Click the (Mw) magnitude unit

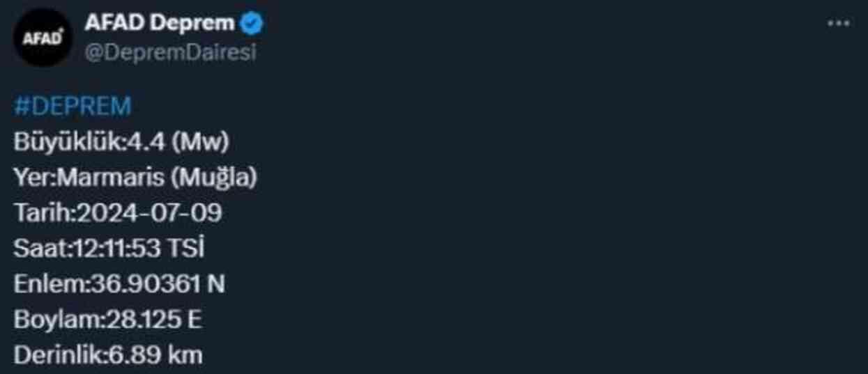(201, 142)
